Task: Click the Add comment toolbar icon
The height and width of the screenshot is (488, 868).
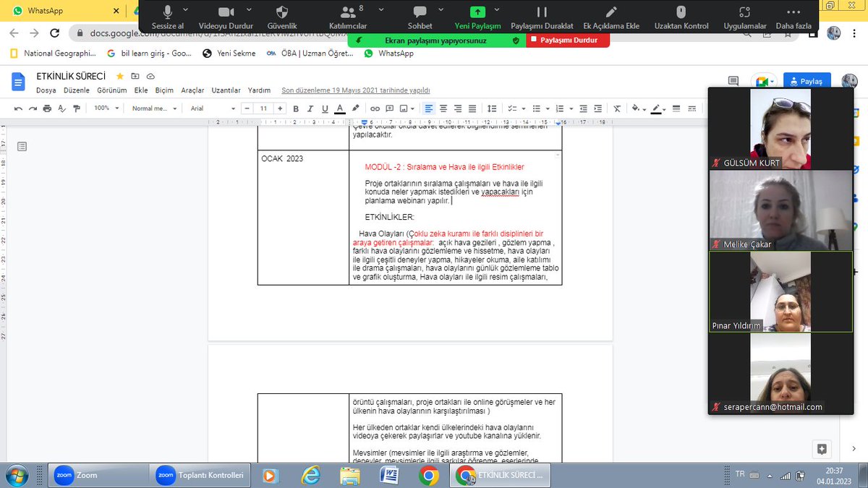Action: click(389, 108)
